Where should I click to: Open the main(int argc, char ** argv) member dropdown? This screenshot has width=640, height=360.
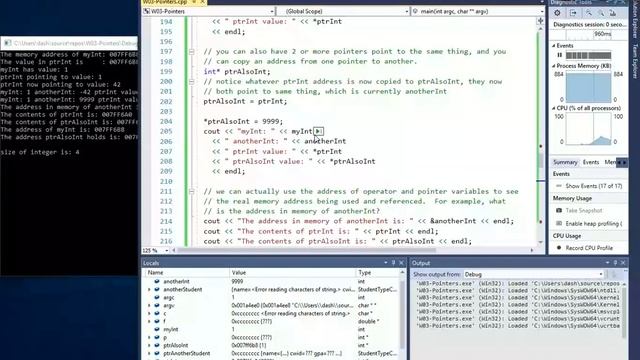[x=478, y=11]
